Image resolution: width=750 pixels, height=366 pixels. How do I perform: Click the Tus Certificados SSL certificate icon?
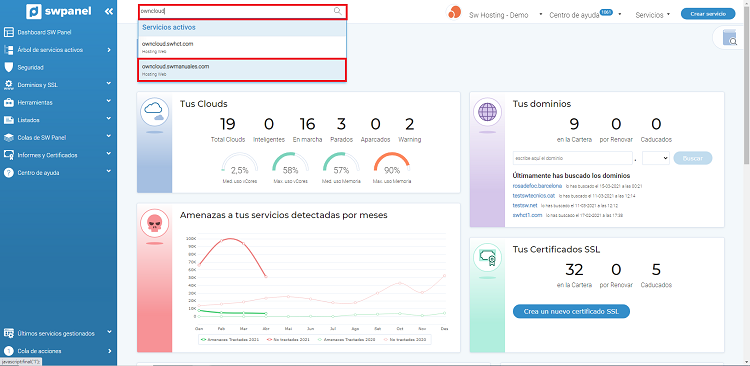487,258
